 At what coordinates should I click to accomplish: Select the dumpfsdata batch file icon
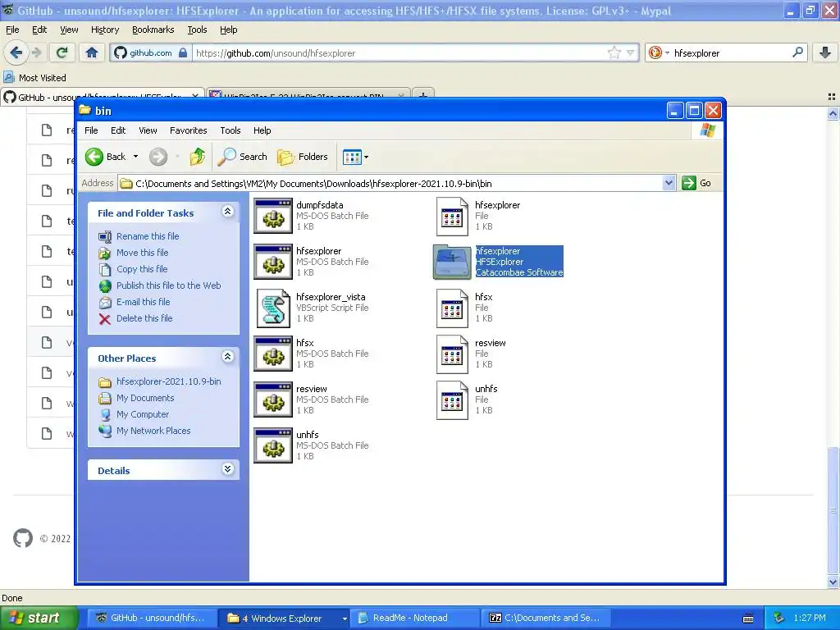coord(273,216)
